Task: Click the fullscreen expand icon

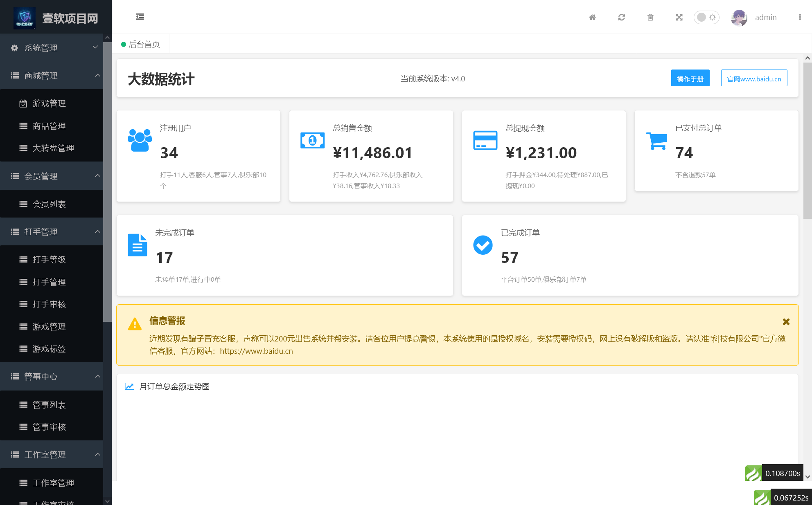Action: (x=679, y=17)
